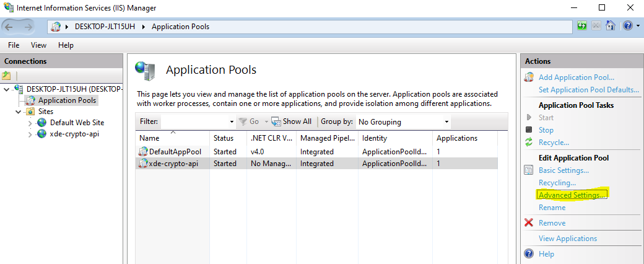Click the Filter text input field

[194, 121]
